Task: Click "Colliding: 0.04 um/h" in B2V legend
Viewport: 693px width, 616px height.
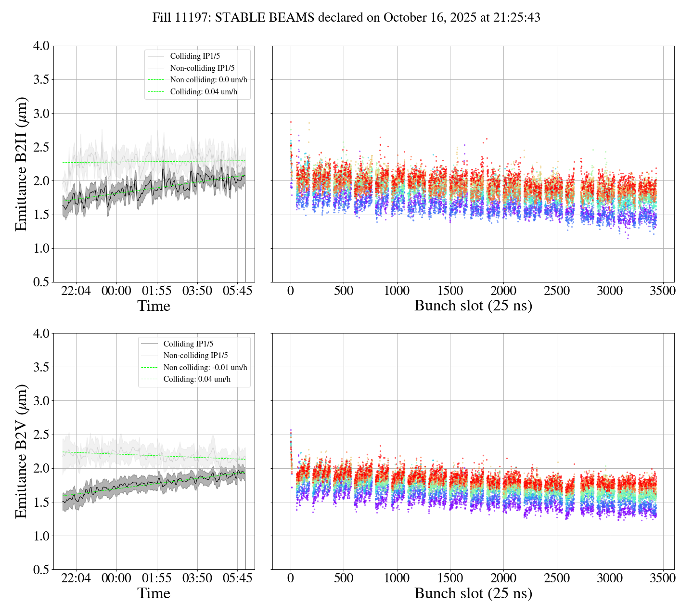Action: click(197, 379)
